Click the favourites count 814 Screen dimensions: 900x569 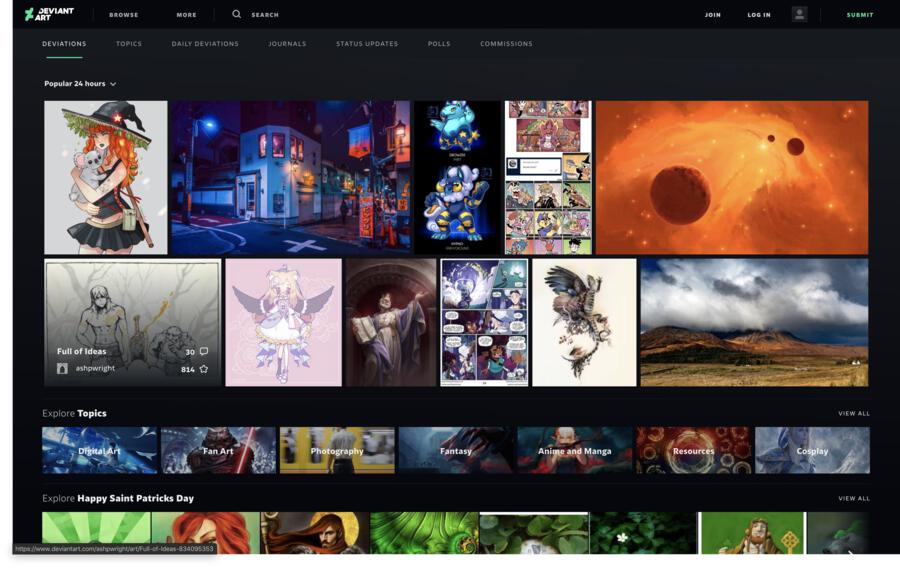188,370
